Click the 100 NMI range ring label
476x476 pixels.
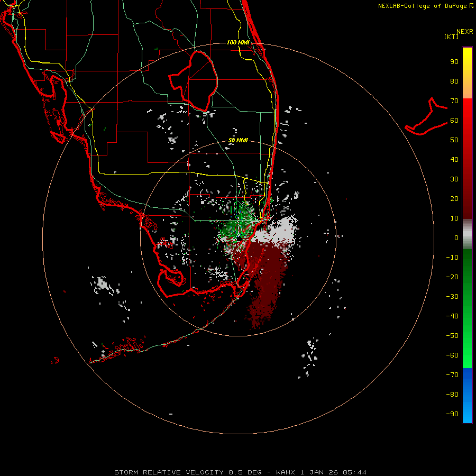point(238,42)
